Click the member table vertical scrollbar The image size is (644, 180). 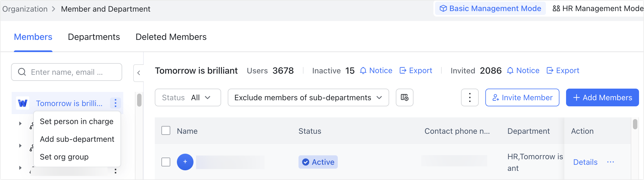point(635,124)
